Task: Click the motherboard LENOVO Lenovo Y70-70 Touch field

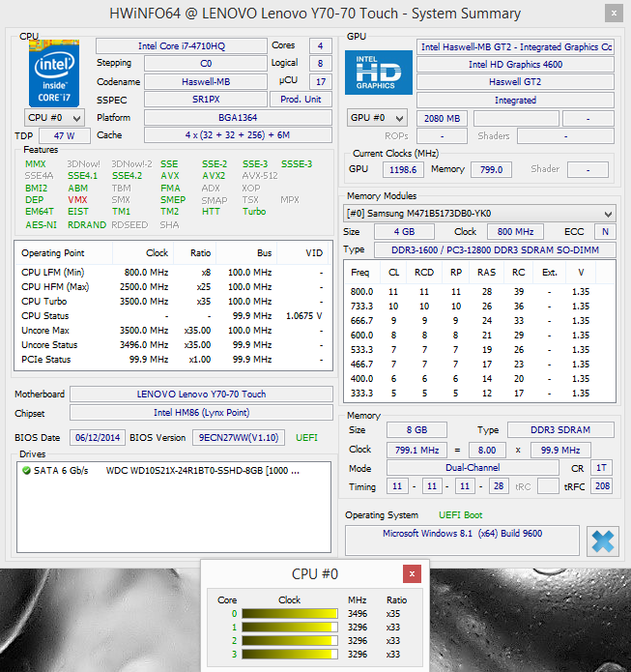Action: click(201, 394)
